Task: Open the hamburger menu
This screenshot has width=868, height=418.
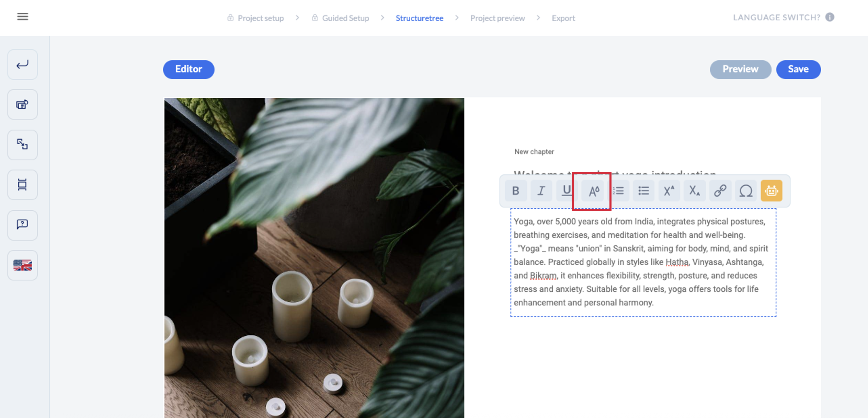Action: (x=23, y=16)
